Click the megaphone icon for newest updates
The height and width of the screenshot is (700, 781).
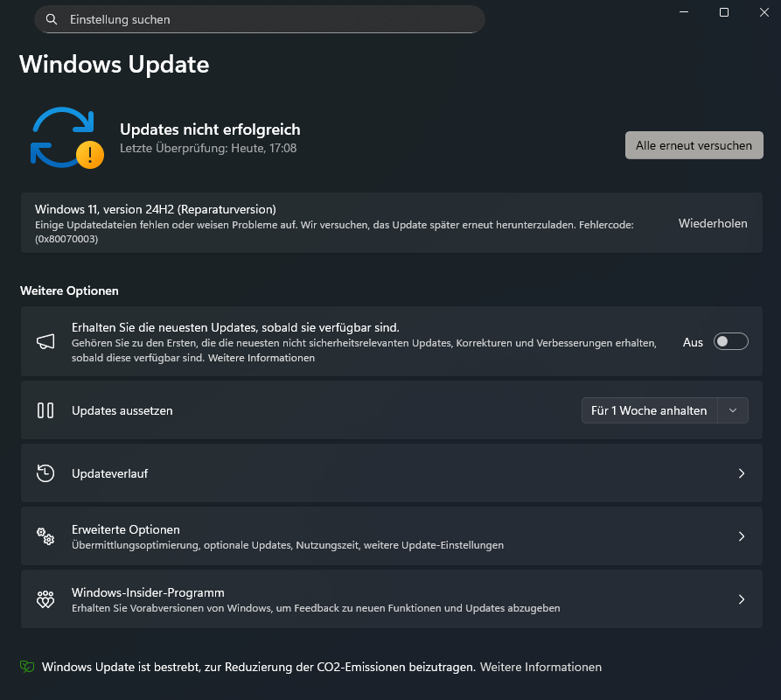click(x=45, y=342)
